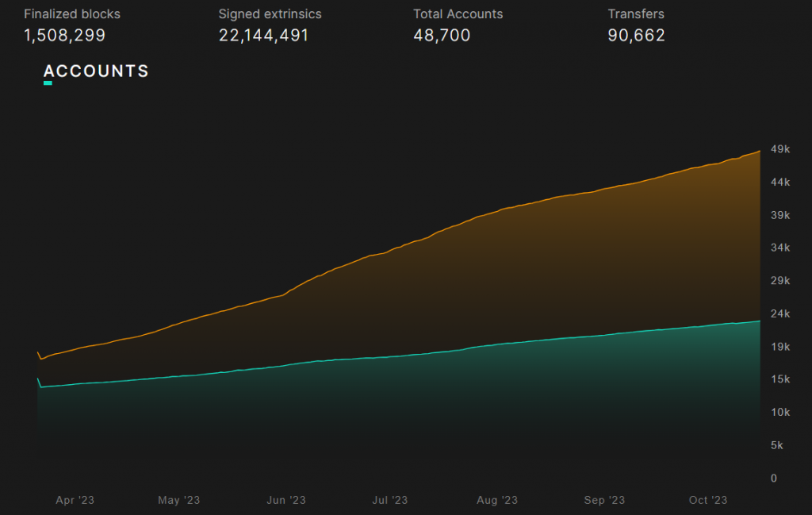Click the 22,144,491 extrinsics count
Screen dimensions: 812x515
tap(263, 36)
